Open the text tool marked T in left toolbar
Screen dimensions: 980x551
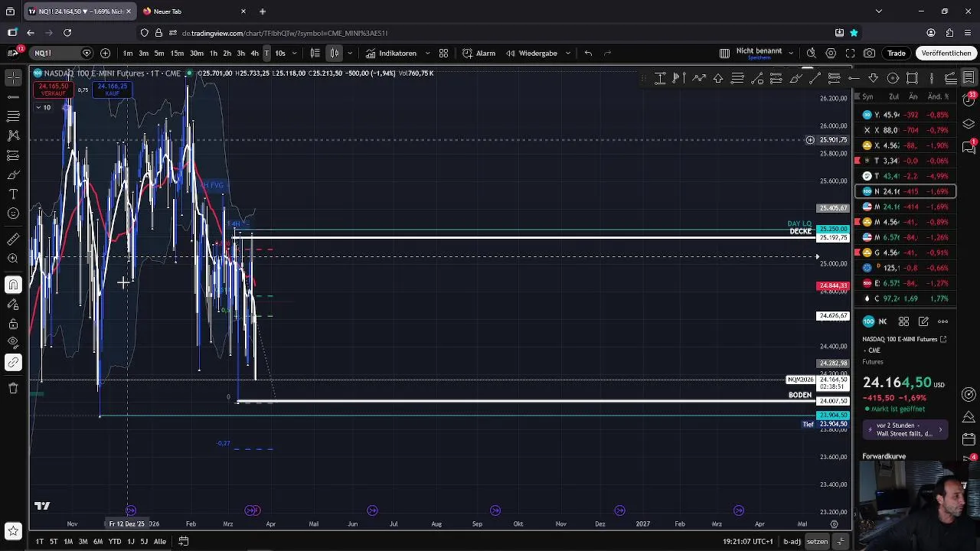pos(13,194)
